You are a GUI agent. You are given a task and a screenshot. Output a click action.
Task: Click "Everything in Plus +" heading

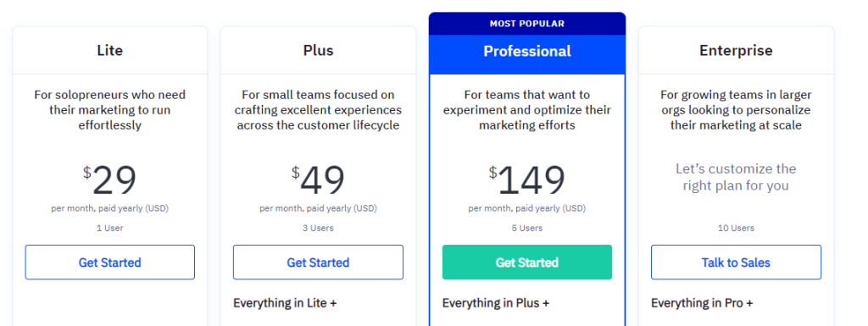pos(495,303)
